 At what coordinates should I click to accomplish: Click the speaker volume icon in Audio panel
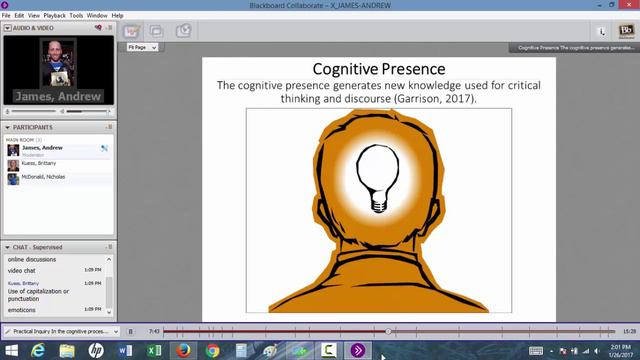62,111
